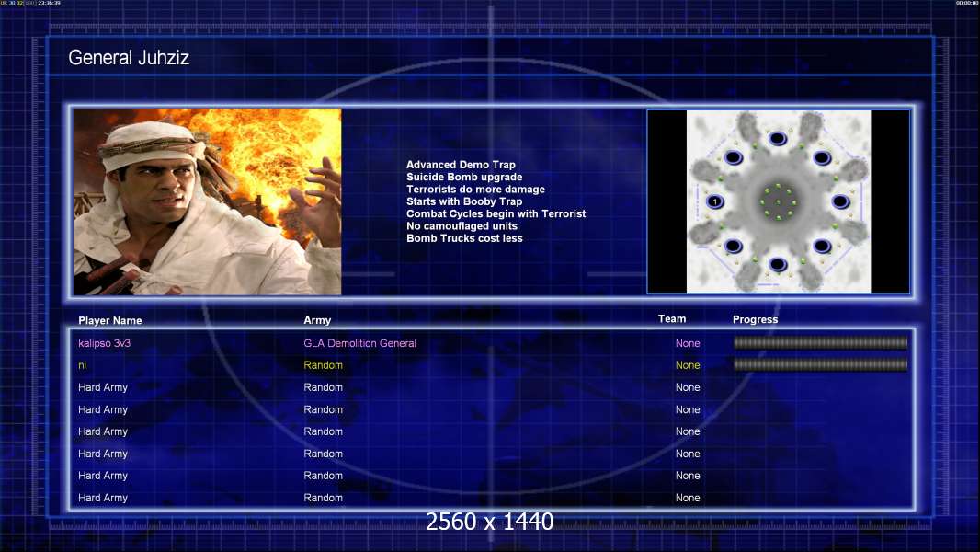Pick the bottom-right start position on minimap

pos(822,246)
